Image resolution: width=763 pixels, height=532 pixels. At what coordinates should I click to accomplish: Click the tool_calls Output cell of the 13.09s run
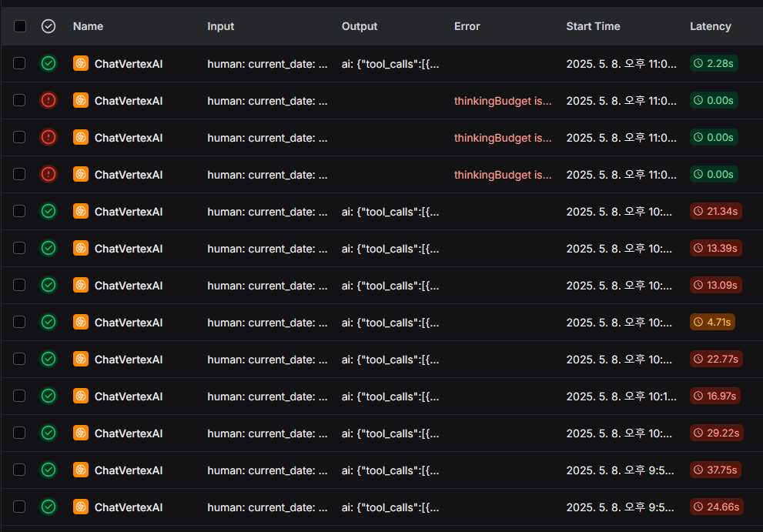point(390,286)
